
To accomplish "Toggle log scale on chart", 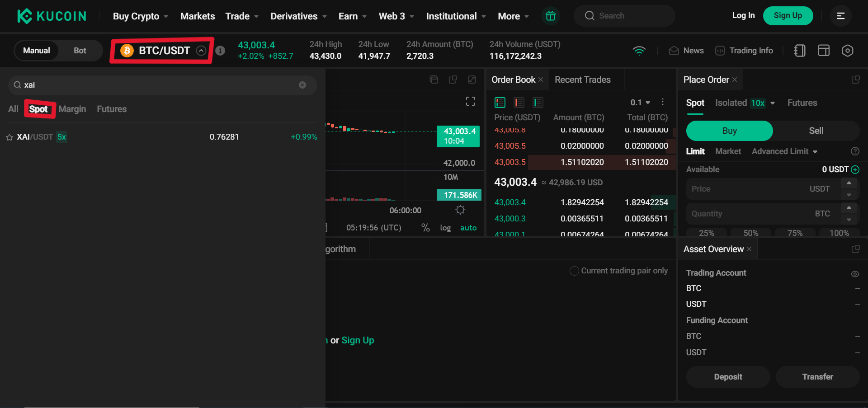I will pyautogui.click(x=445, y=228).
